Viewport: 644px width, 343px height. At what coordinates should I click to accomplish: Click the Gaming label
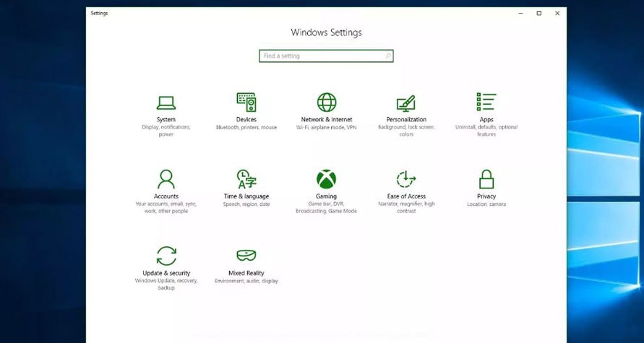click(326, 196)
